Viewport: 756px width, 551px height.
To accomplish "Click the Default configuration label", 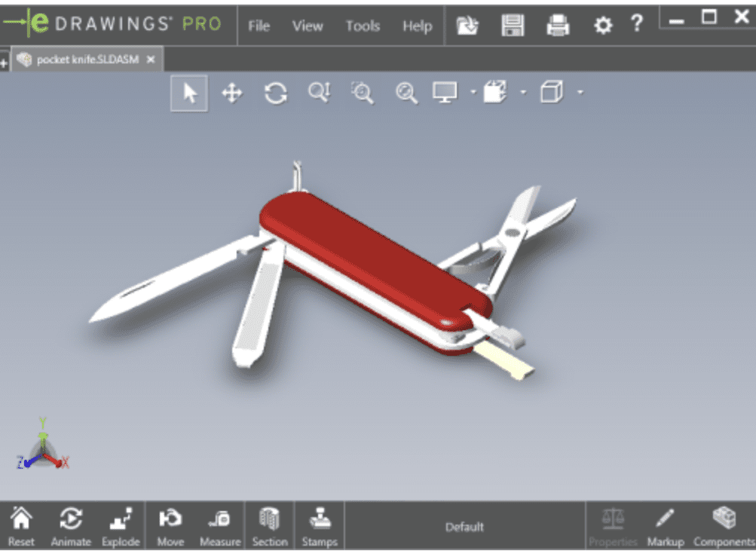I will [x=464, y=527].
